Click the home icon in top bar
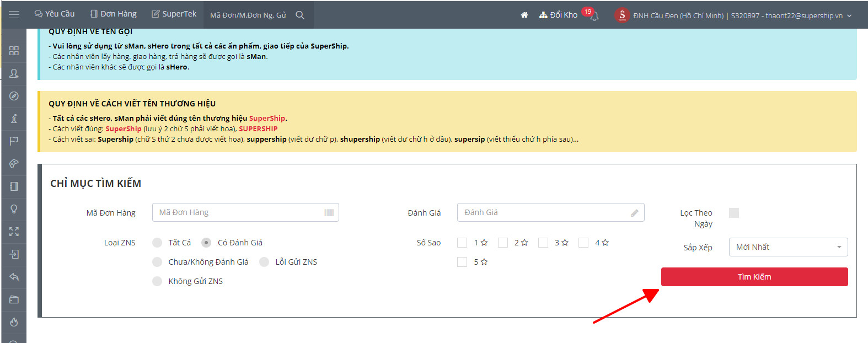The width and height of the screenshot is (868, 343). [524, 15]
